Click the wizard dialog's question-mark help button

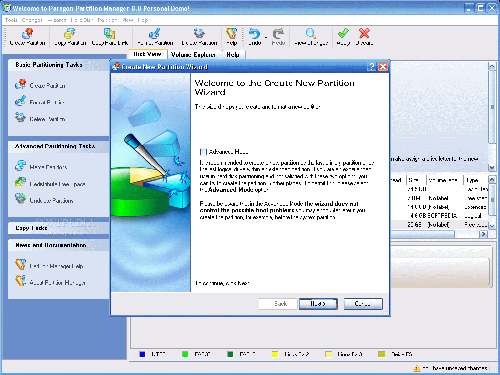pos(372,67)
